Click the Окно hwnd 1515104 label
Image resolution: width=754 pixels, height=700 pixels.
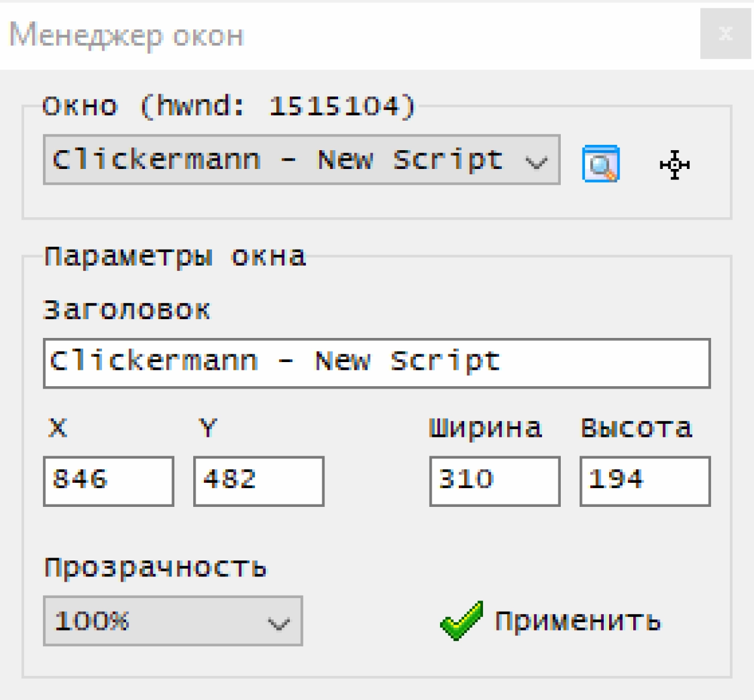point(229,107)
